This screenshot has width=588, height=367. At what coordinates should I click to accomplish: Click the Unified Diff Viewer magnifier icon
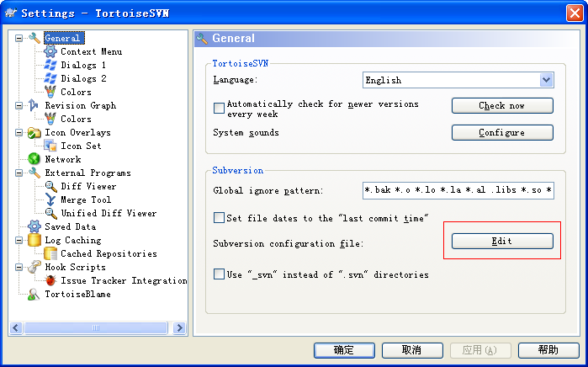pos(50,213)
